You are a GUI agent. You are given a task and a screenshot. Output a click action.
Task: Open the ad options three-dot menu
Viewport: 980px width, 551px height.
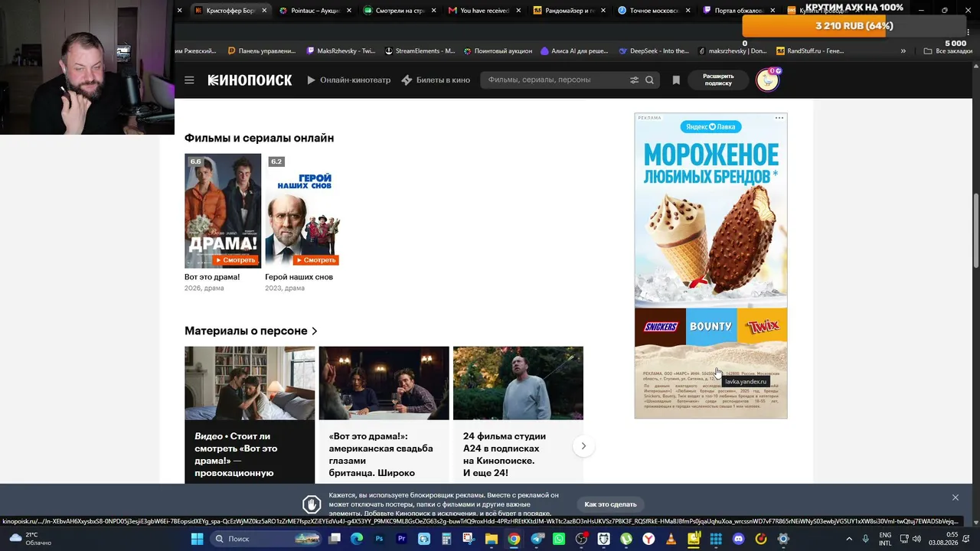(x=779, y=118)
